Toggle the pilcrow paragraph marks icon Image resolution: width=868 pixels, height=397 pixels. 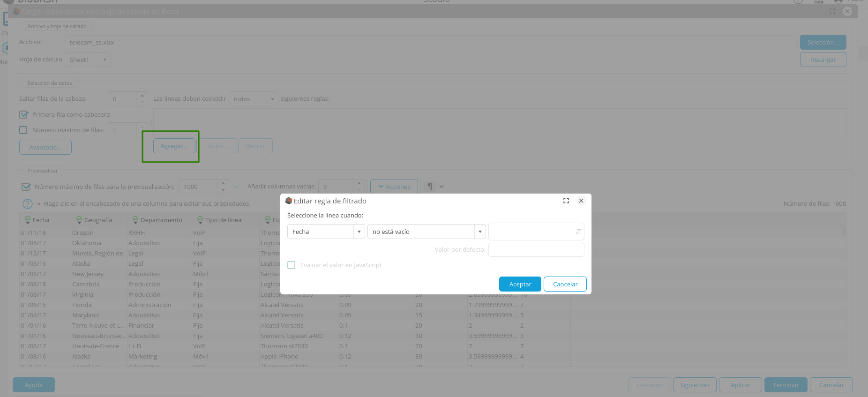[430, 187]
